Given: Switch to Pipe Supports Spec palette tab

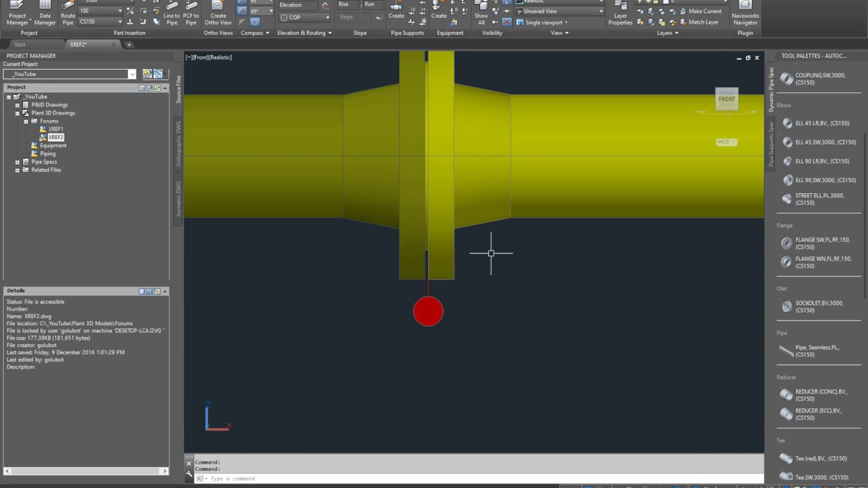Looking at the screenshot, I should 771,145.
